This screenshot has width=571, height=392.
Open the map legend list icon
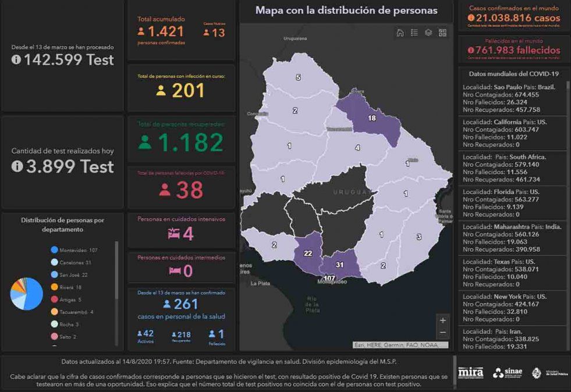click(414, 33)
